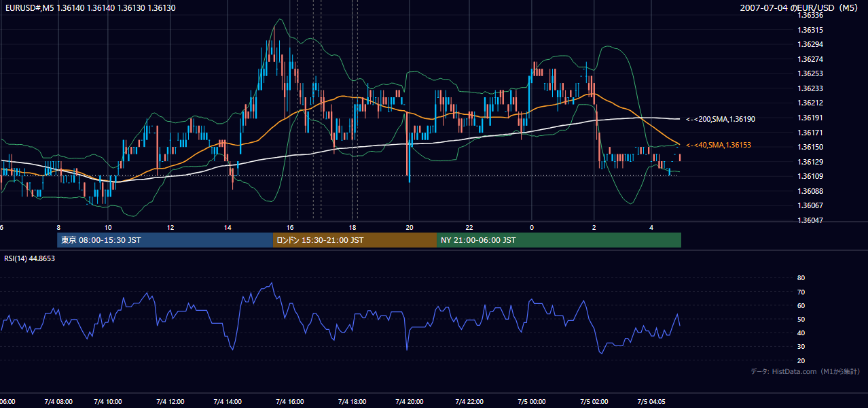This screenshot has height=408, width=868.
Task: Click RSI scale level 20
Action: click(801, 360)
